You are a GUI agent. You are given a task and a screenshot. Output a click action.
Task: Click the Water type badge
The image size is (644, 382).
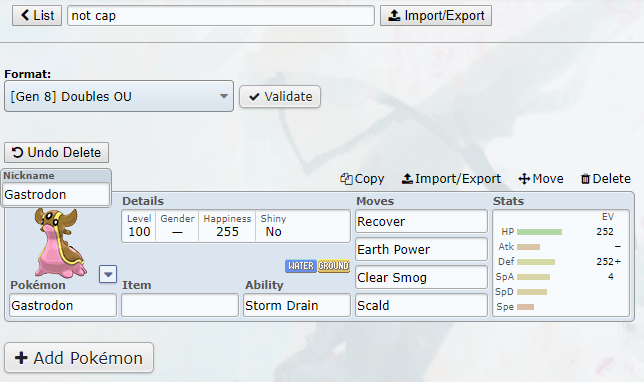pos(301,266)
